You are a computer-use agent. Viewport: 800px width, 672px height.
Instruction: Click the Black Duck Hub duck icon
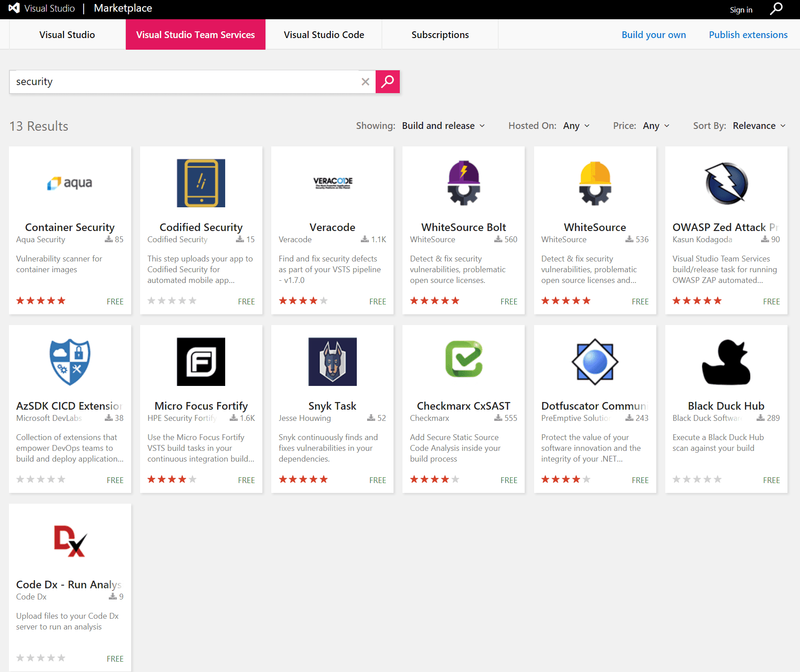[x=726, y=362]
